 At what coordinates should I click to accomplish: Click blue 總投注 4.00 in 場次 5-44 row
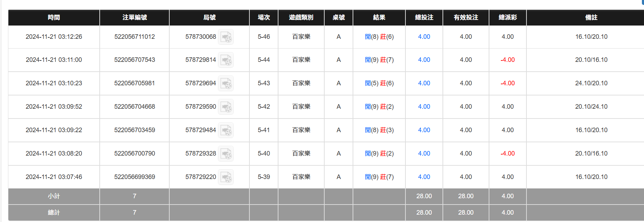pos(424,60)
